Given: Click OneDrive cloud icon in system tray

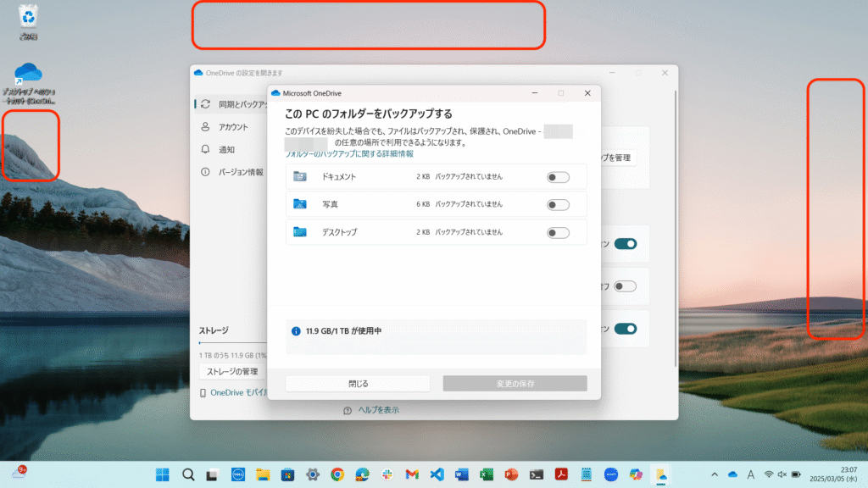Looking at the screenshot, I should tap(733, 474).
